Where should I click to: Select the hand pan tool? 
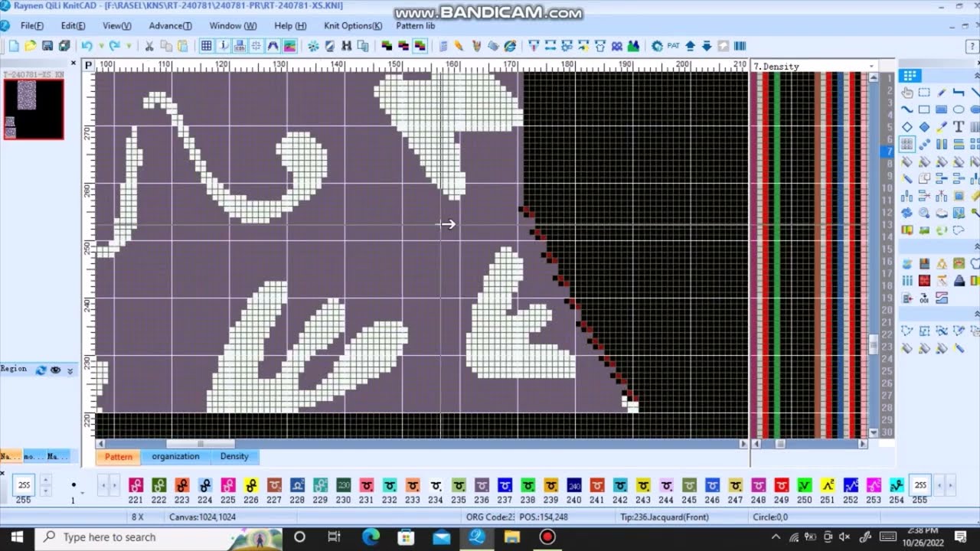pos(907,93)
